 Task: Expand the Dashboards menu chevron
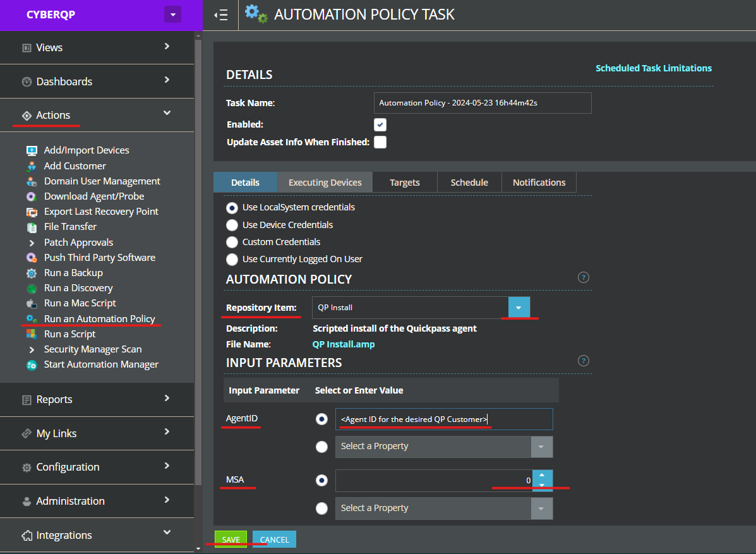tap(167, 80)
